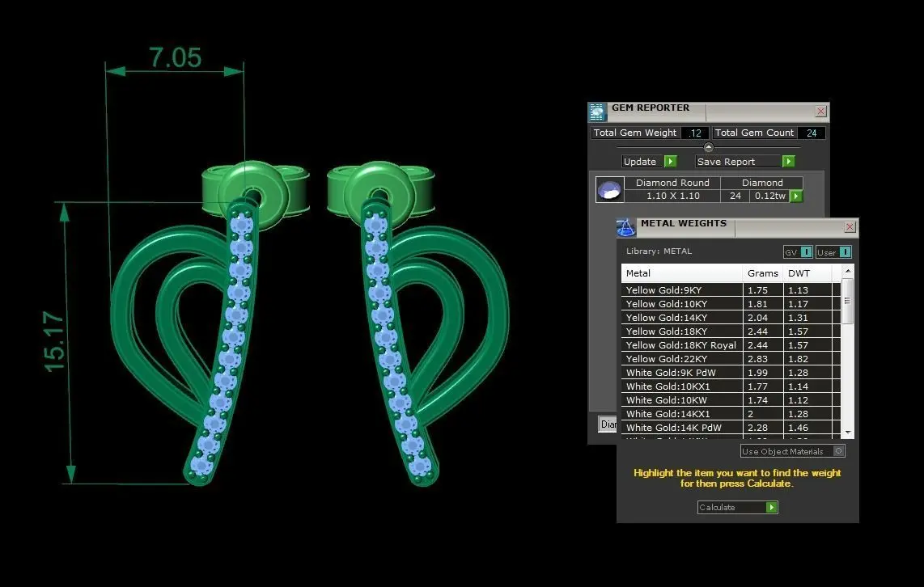Click the Diamond Round shape label
This screenshot has height=587, width=924.
pyautogui.click(x=673, y=183)
